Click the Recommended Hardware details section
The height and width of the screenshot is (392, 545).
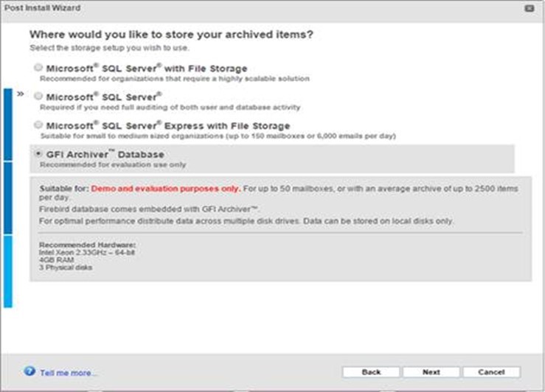point(87,256)
